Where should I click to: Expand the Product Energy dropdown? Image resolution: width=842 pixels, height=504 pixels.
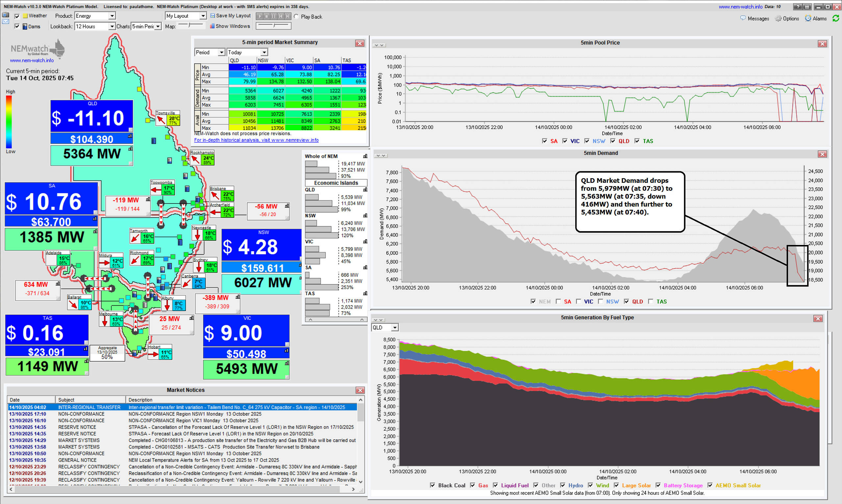pos(112,16)
